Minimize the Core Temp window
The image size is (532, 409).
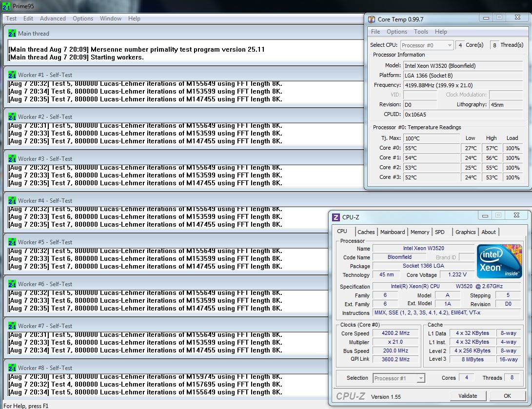(486, 18)
